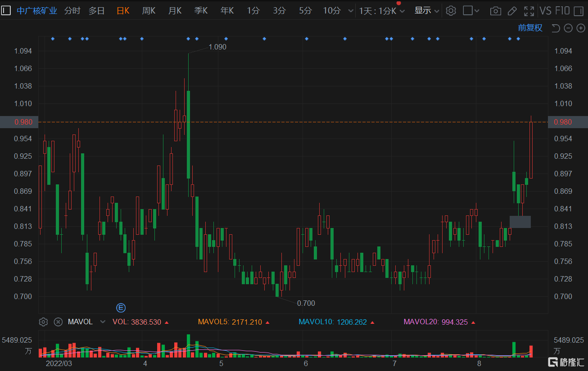Click the MAVOL10: 1206.262 label
588x371 pixels.
tap(333, 322)
